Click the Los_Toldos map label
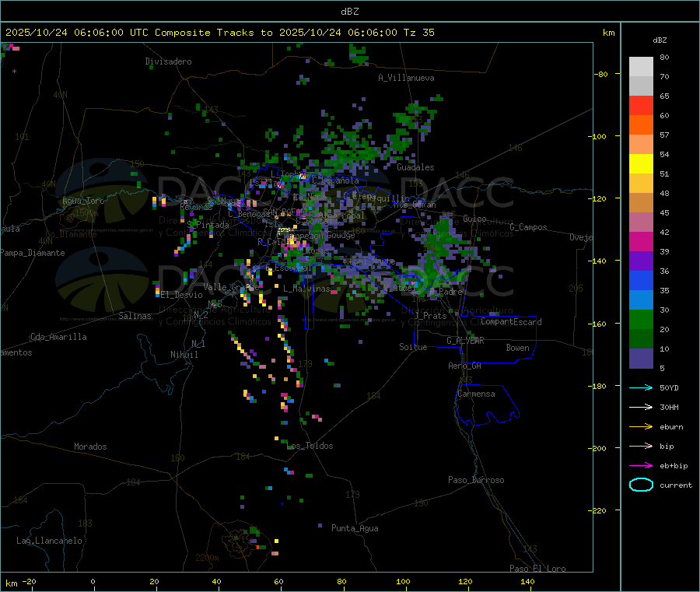 point(310,446)
